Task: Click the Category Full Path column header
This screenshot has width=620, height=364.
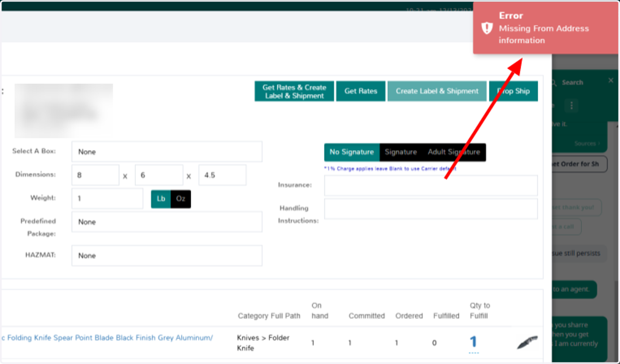Action: [x=269, y=316]
